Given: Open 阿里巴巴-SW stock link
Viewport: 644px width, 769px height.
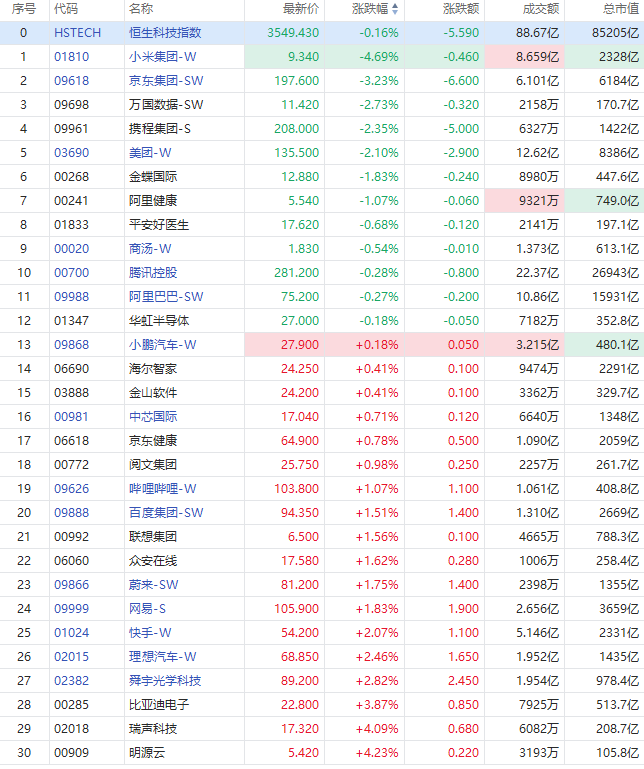Looking at the screenshot, I should (x=166, y=297).
